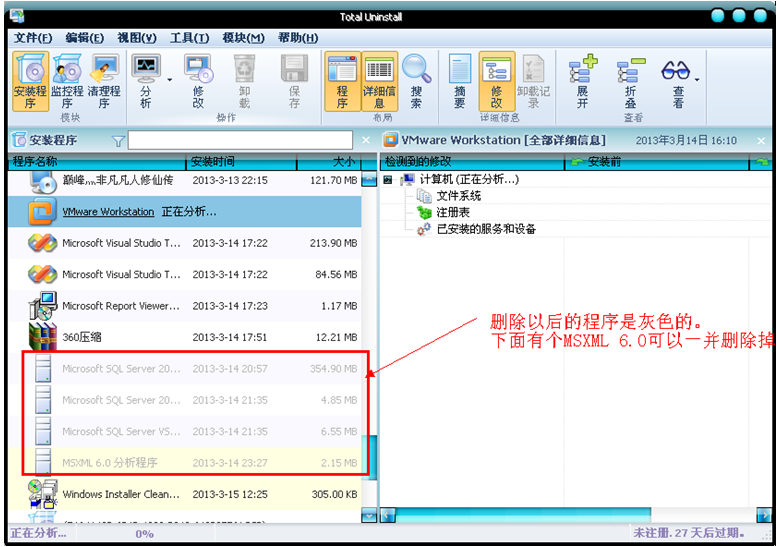Open the 文件(F) menu
This screenshot has width=777, height=547.
[x=33, y=38]
